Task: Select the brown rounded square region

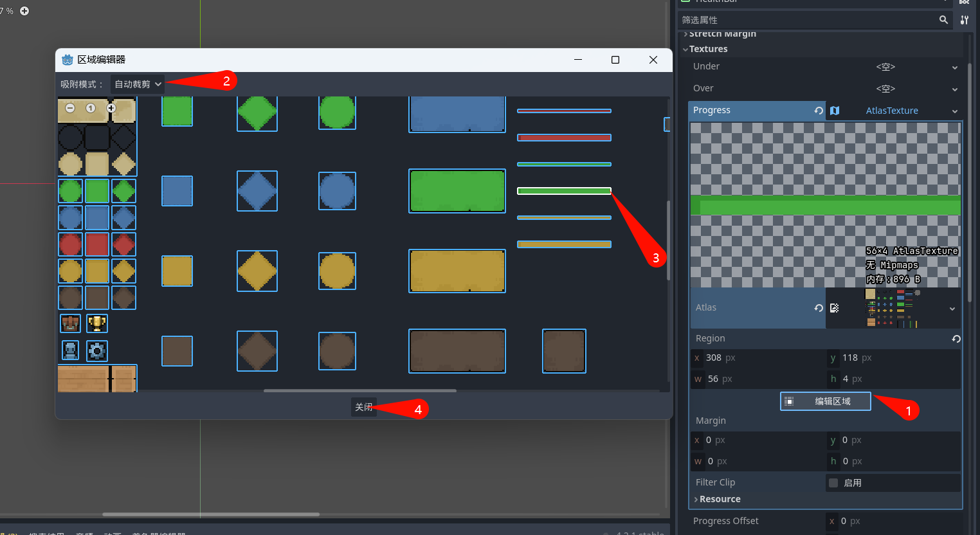Action: click(564, 351)
